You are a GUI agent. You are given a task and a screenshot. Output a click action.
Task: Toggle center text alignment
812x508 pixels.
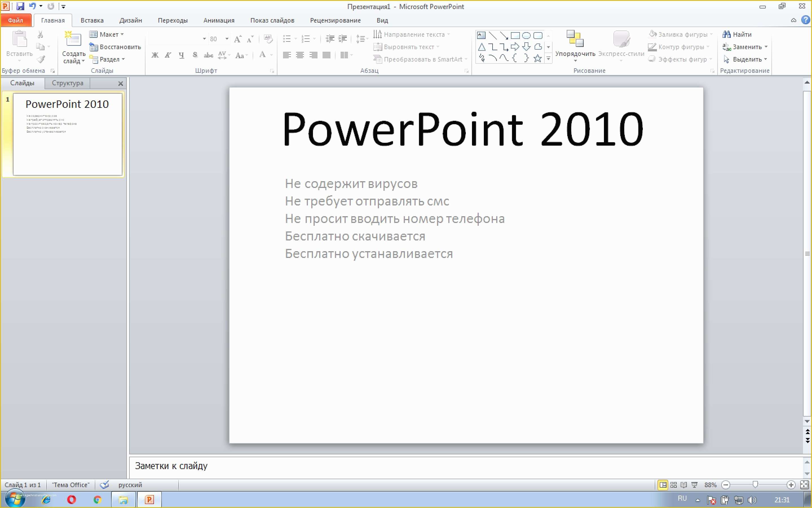pos(300,55)
